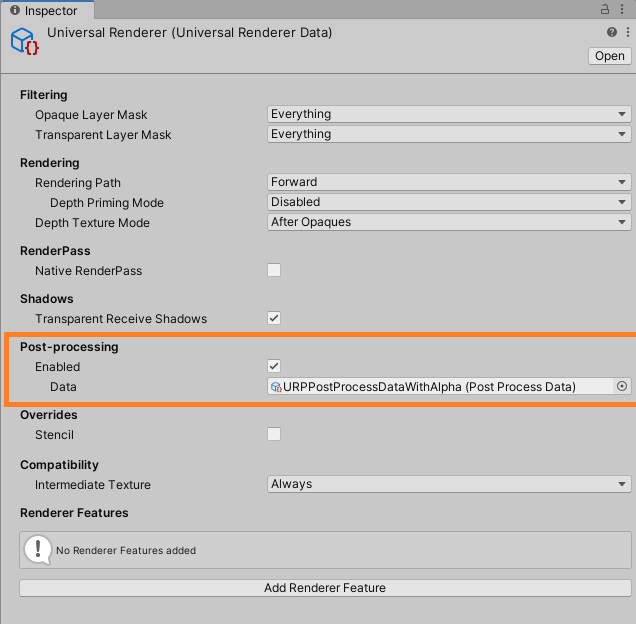This screenshot has width=636, height=624.
Task: Click the Universal Renderer title text
Action: [189, 32]
